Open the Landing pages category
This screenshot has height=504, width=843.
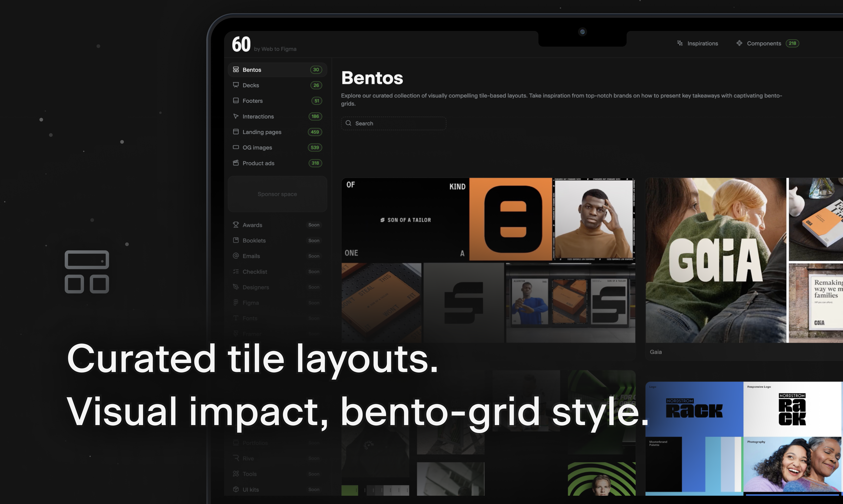277,132
